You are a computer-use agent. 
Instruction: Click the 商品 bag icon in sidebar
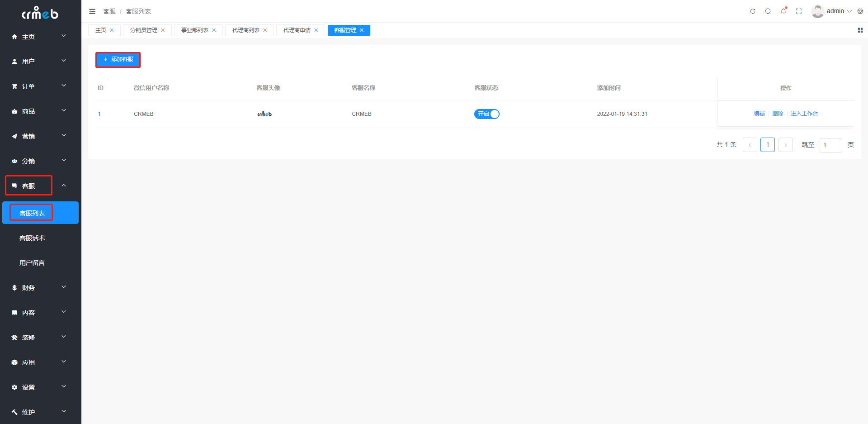[14, 111]
